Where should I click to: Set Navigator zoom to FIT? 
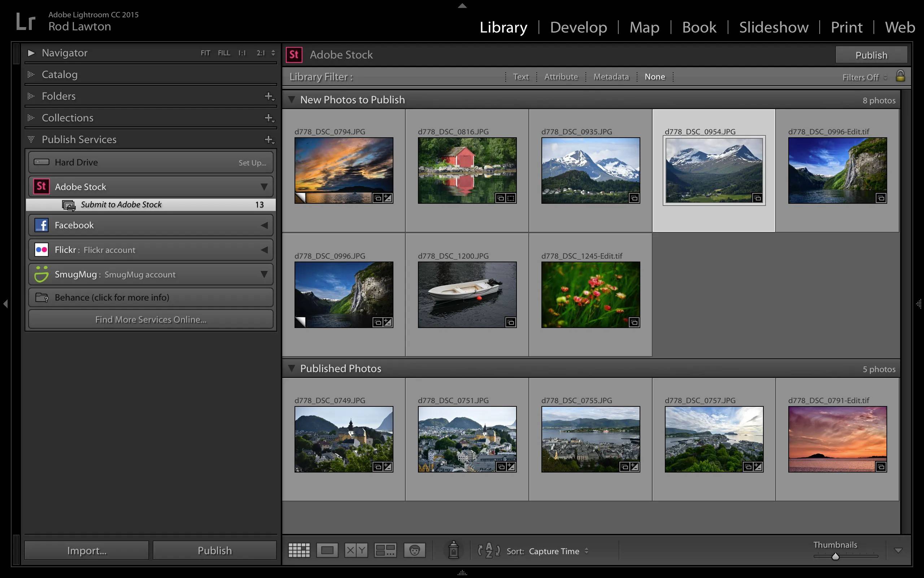(x=205, y=53)
